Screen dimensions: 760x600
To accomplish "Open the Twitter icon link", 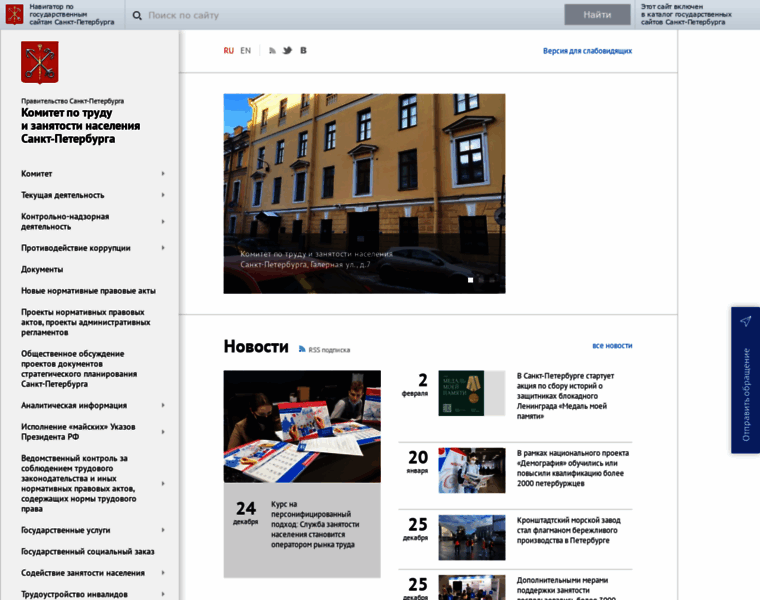I will click(287, 50).
